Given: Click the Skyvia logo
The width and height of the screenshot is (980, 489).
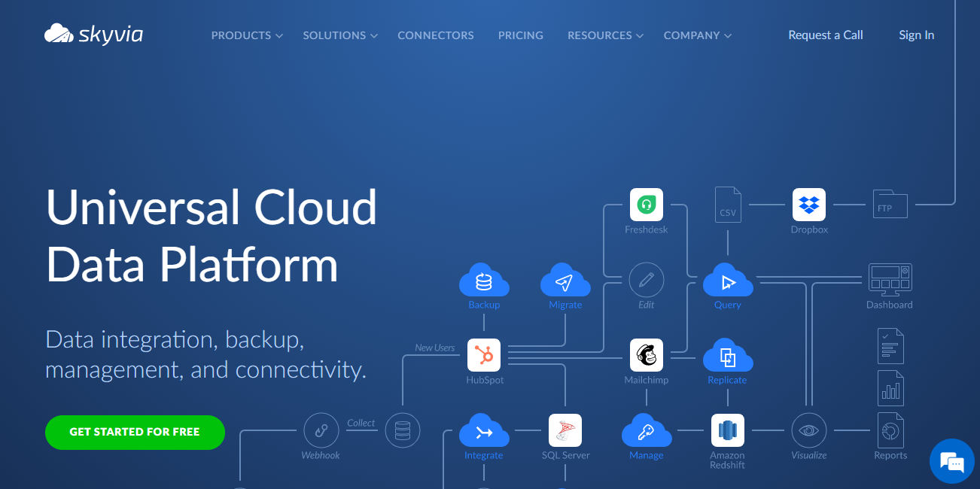Looking at the screenshot, I should tap(93, 34).
